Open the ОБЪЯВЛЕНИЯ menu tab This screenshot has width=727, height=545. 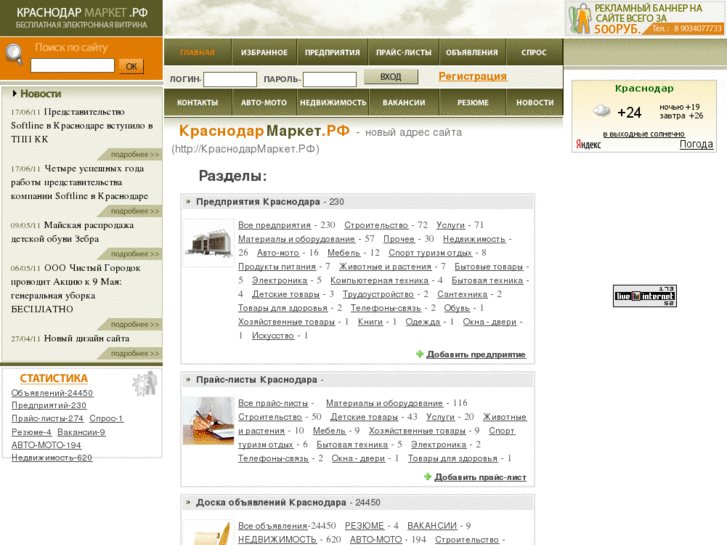[x=472, y=52]
